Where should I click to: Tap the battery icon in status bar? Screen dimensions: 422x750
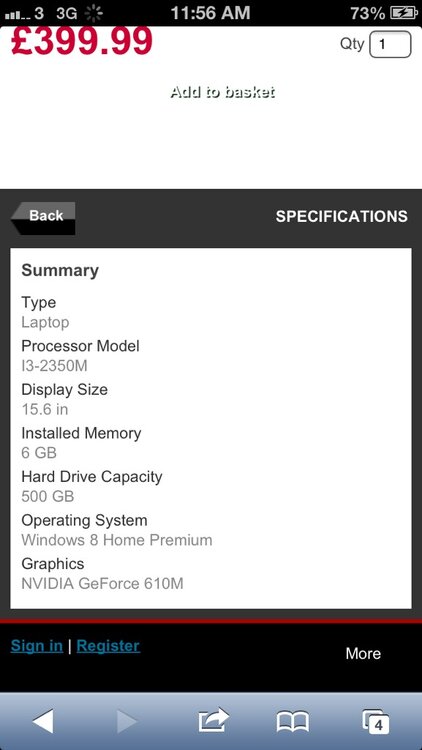pyautogui.click(x=404, y=13)
